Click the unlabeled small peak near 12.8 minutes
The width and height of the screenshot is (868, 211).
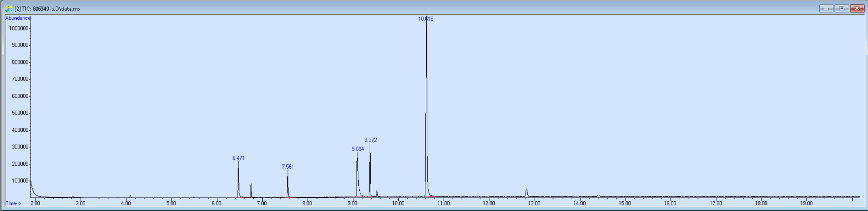pos(526,193)
